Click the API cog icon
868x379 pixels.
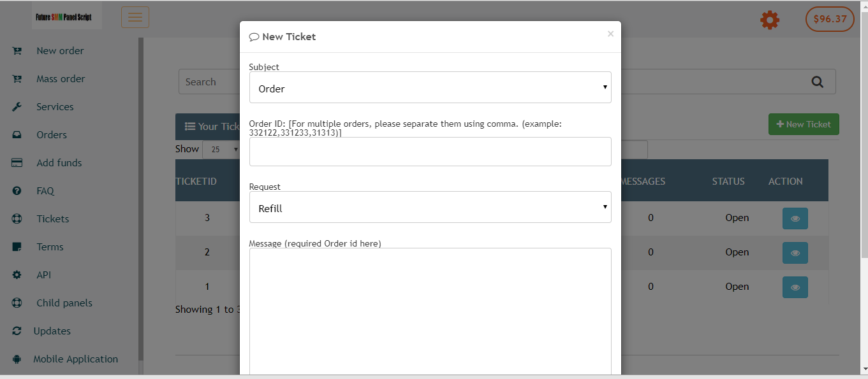(17, 275)
